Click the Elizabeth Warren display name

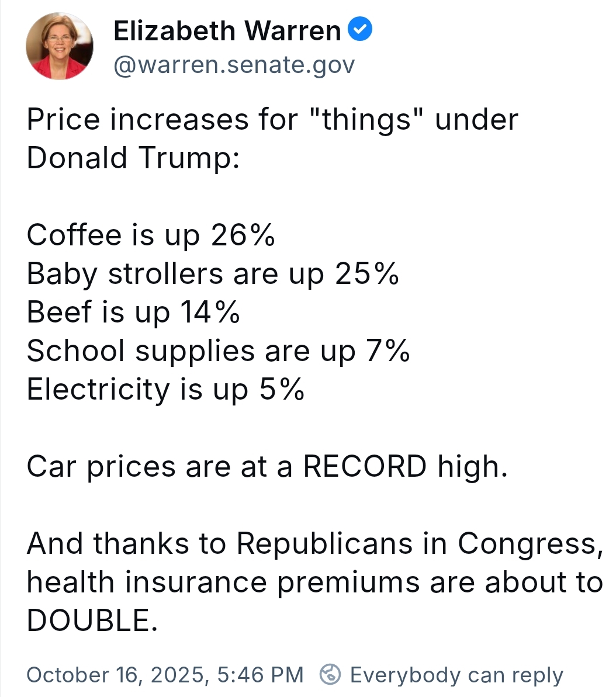[x=227, y=31]
